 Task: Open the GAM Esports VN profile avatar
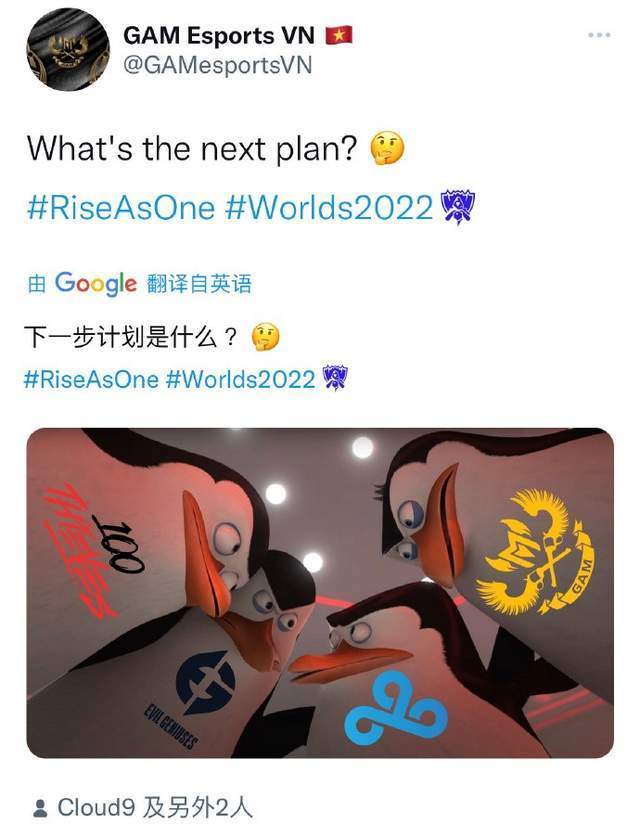[68, 49]
